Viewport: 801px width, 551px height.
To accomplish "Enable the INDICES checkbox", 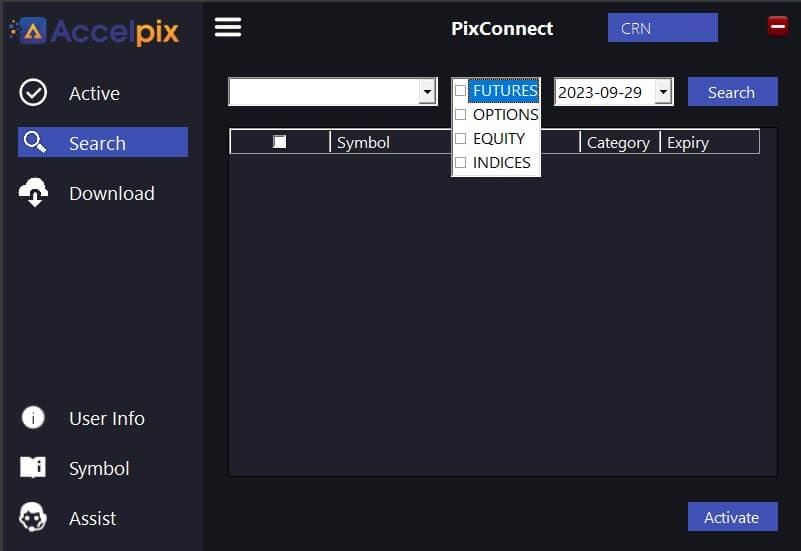I will tap(460, 162).
